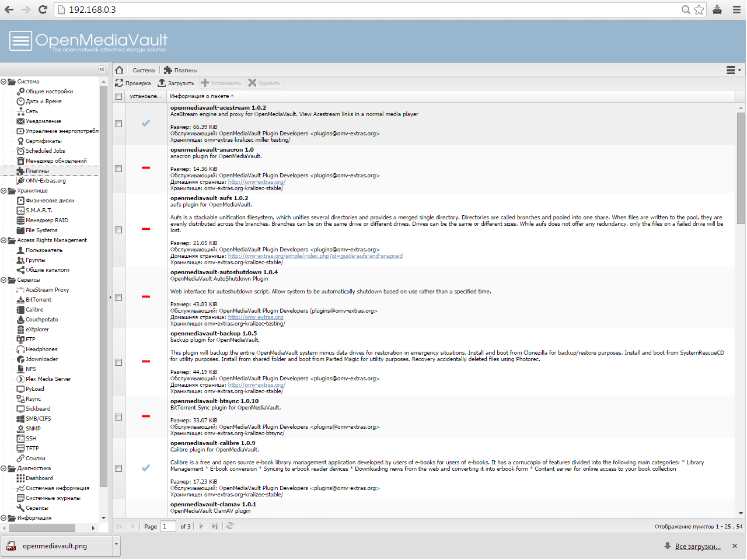Image resolution: width=747 pixels, height=560 pixels.
Task: Open OMV-Extras.org icon
Action: (20, 181)
